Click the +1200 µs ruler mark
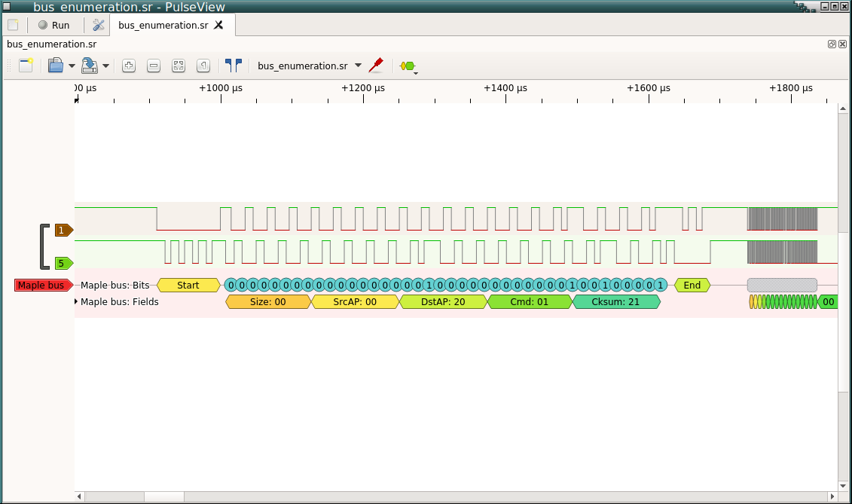852x504 pixels. 363,87
